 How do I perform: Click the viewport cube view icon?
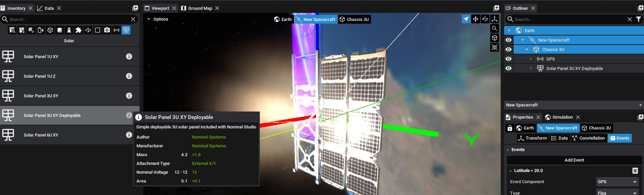pos(495,38)
